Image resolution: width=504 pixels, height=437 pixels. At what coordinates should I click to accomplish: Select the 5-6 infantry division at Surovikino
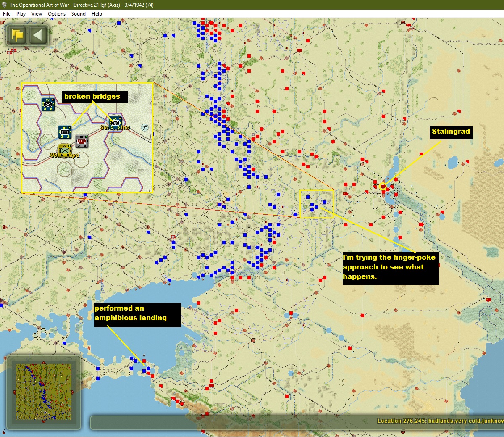[115, 123]
